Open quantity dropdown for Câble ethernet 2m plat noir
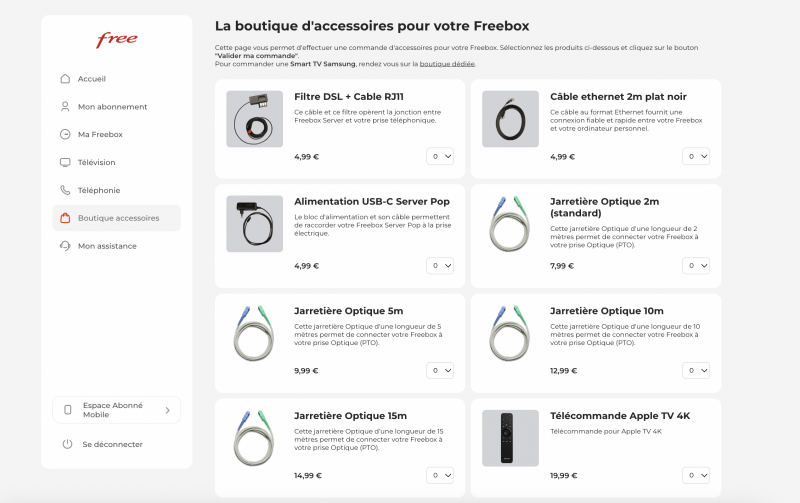The image size is (800, 503). [696, 156]
